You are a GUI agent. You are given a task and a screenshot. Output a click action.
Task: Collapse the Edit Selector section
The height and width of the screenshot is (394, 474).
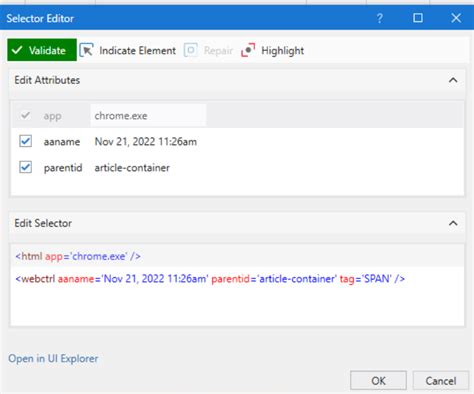pos(453,223)
